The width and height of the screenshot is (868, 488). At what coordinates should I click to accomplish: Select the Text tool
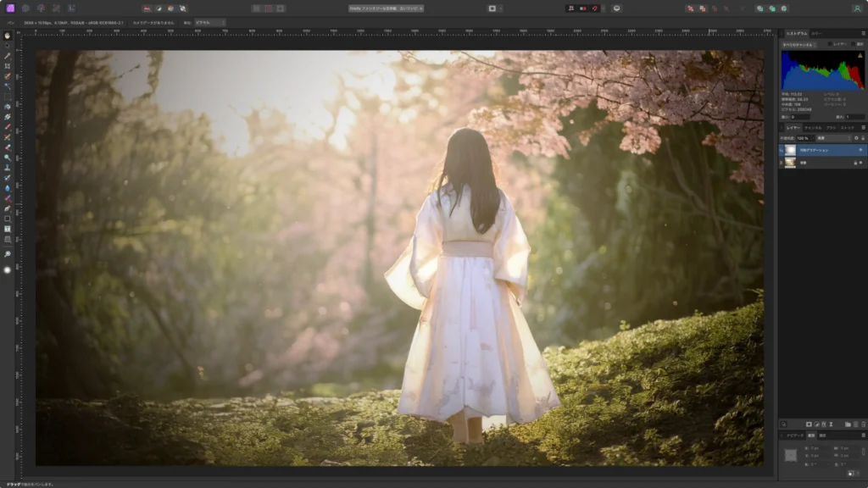click(x=8, y=229)
